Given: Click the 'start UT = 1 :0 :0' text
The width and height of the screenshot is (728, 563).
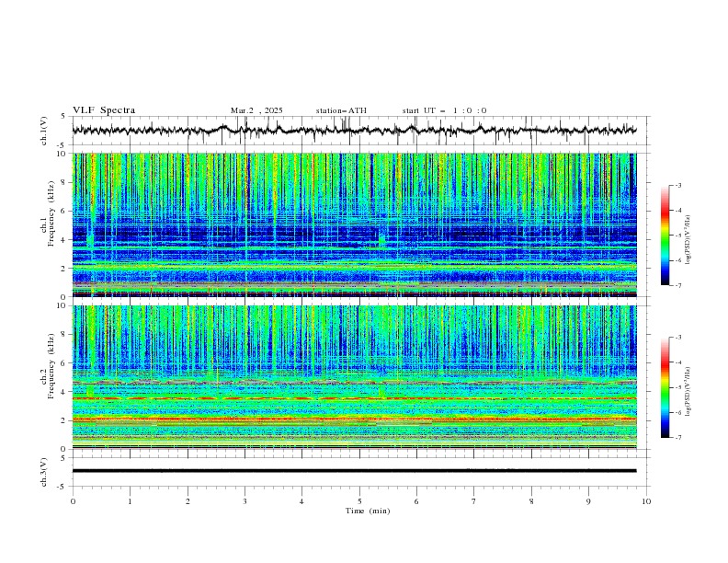Looking at the screenshot, I should pos(444,110).
